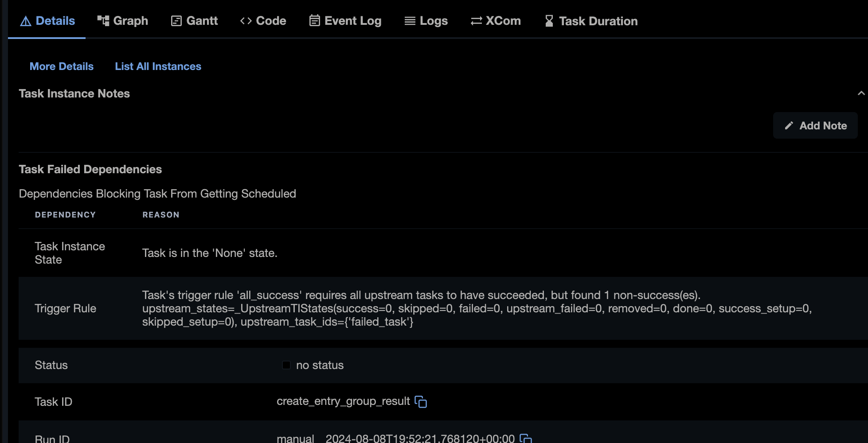
Task: Open List All Instances
Action: 158,66
